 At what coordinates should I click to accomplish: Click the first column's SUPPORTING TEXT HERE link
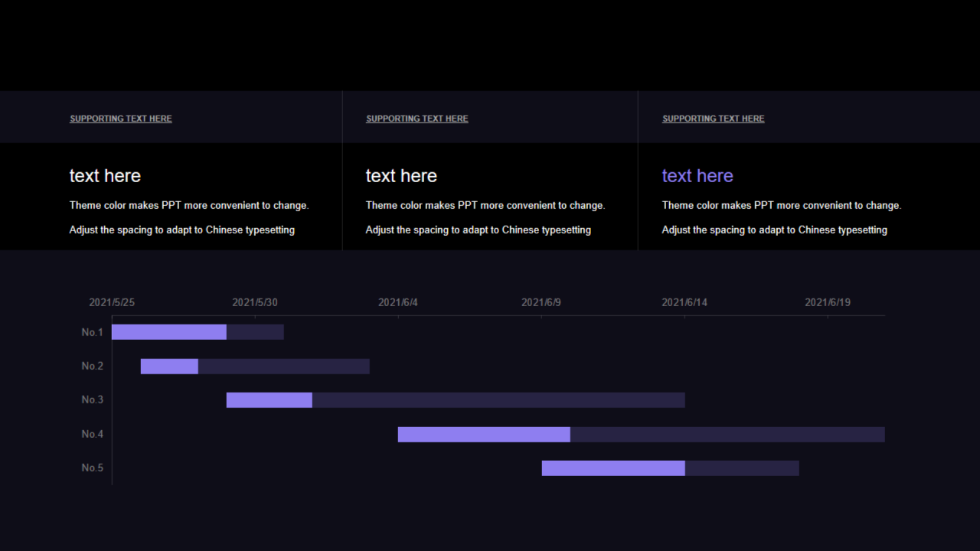[121, 119]
